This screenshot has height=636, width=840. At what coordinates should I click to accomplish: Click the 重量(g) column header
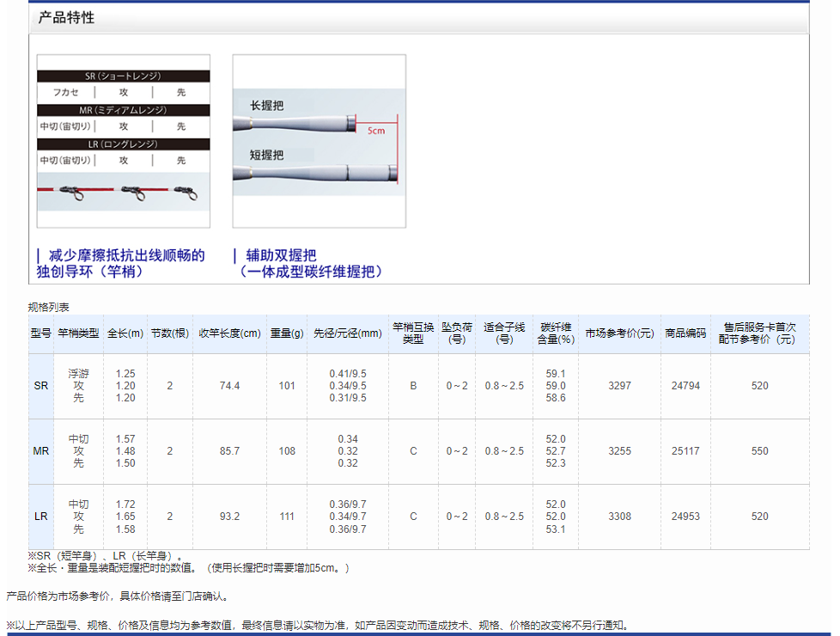287,333
